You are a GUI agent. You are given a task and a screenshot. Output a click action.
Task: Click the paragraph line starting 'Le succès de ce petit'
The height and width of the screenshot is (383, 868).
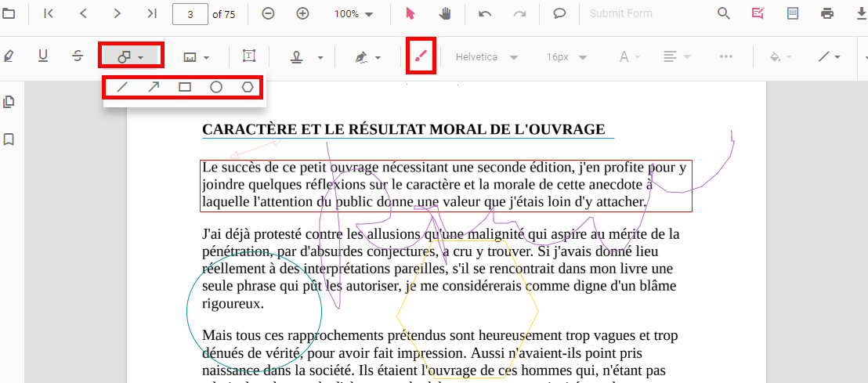coord(444,168)
